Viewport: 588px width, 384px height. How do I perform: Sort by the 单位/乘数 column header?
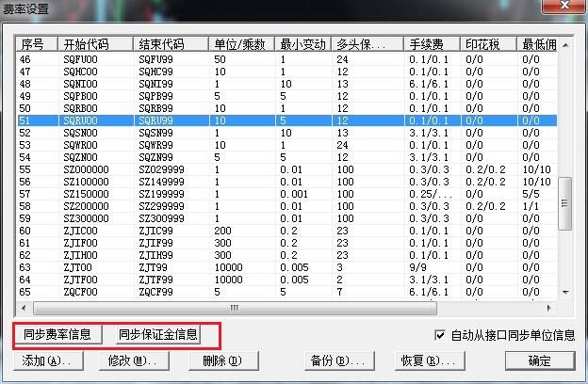242,44
